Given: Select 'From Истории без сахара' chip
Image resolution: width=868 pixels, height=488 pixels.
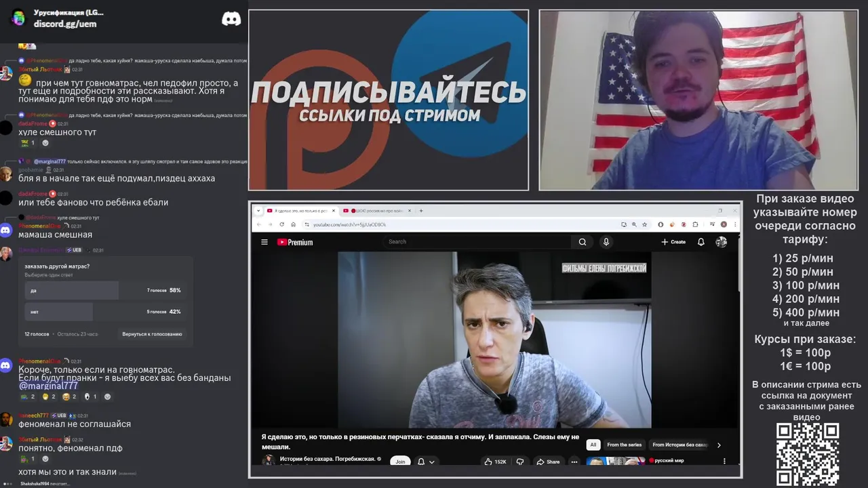Looking at the screenshot, I should pyautogui.click(x=679, y=445).
